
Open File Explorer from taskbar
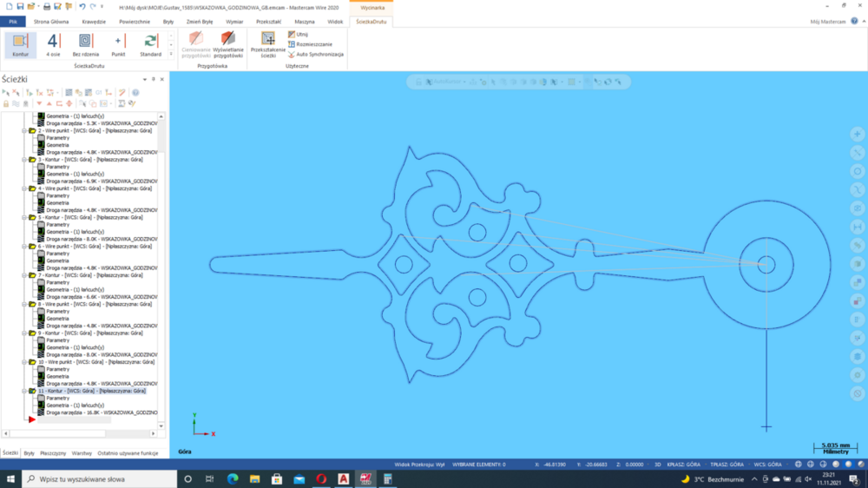254,479
